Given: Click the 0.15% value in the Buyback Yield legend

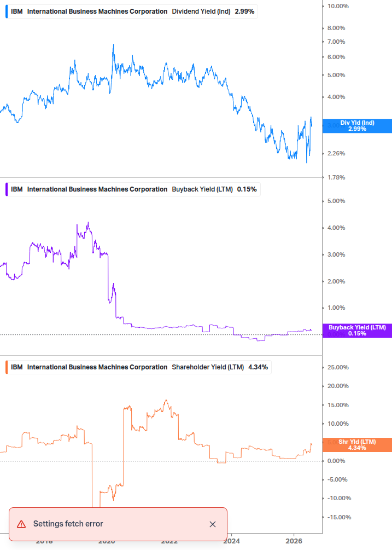Looking at the screenshot, I should click(247, 189).
